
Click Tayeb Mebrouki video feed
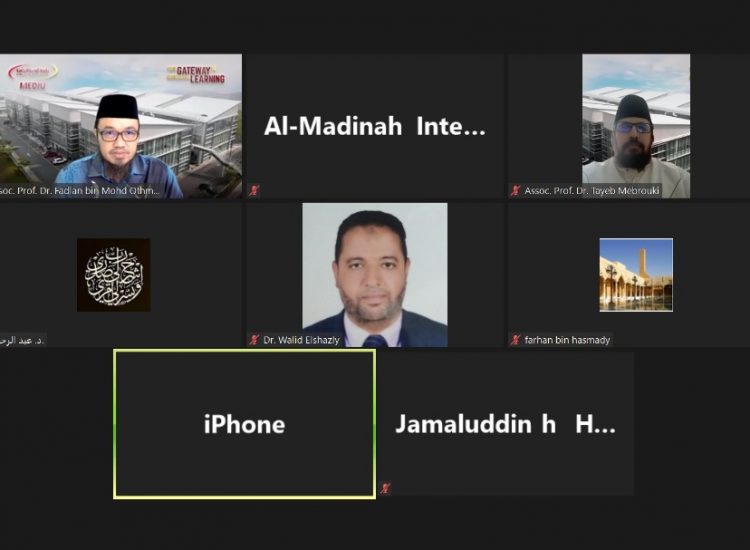pyautogui.click(x=636, y=126)
